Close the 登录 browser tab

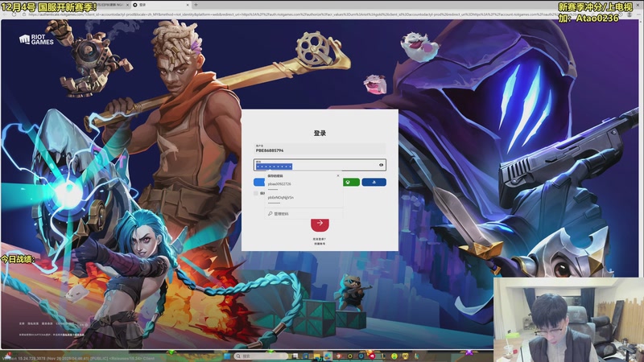(188, 5)
